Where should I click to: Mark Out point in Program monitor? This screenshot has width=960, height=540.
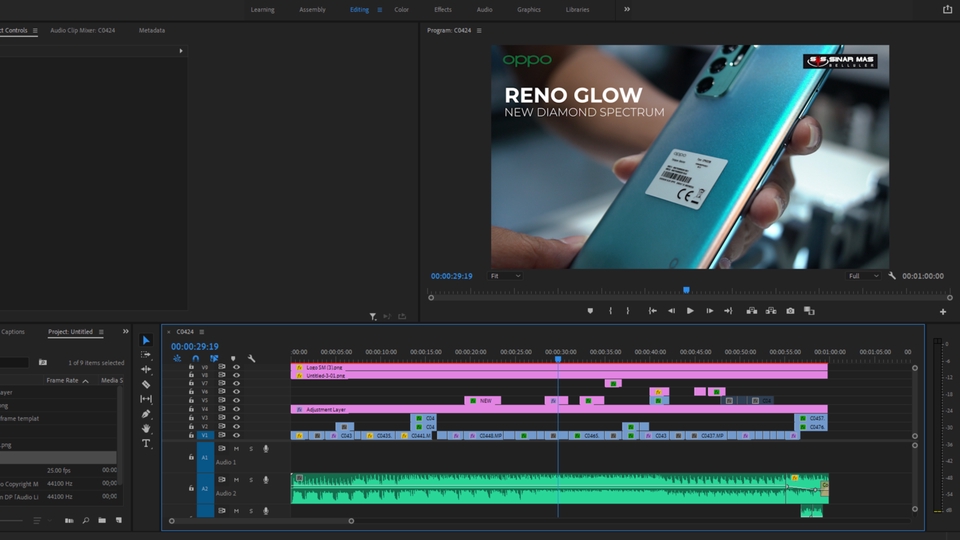click(x=628, y=311)
